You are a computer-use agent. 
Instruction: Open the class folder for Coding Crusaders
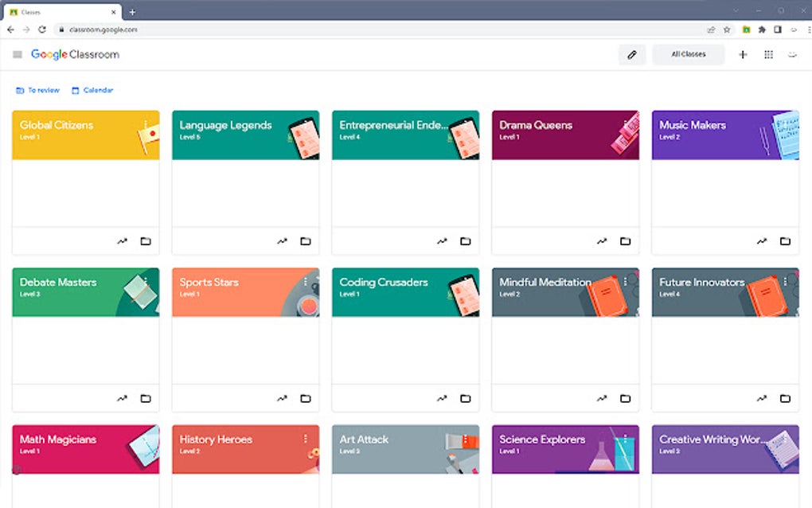[466, 397]
